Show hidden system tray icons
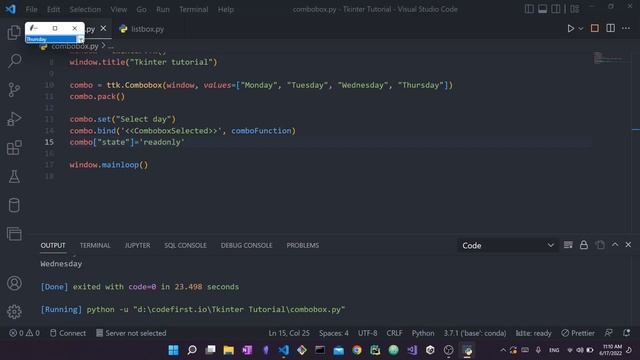 [x=503, y=350]
